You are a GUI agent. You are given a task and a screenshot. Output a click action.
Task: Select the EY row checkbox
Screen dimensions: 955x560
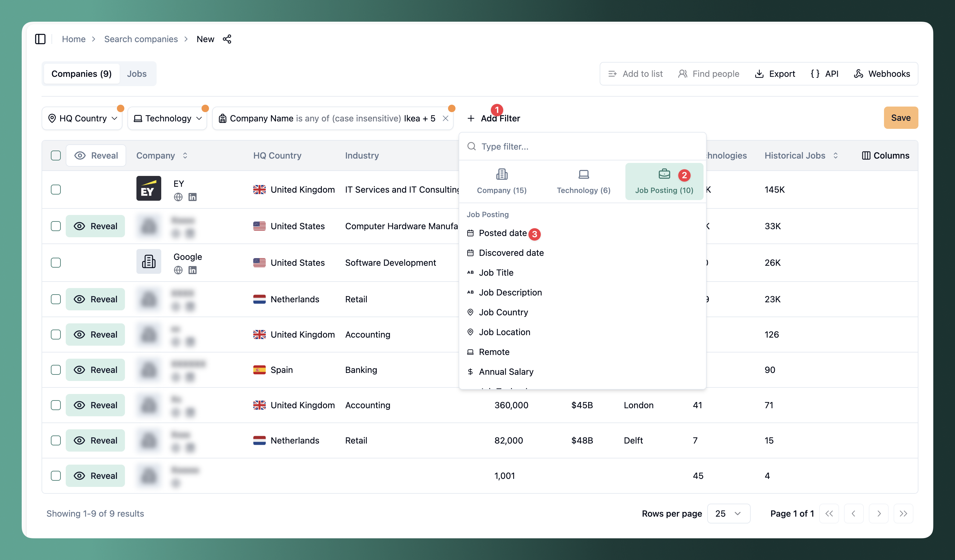[56, 189]
